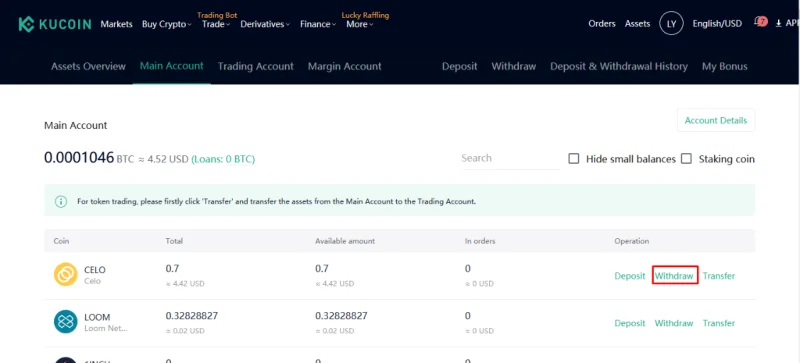This screenshot has height=363, width=800.
Task: Click Transfer for LOOM row
Action: (719, 323)
